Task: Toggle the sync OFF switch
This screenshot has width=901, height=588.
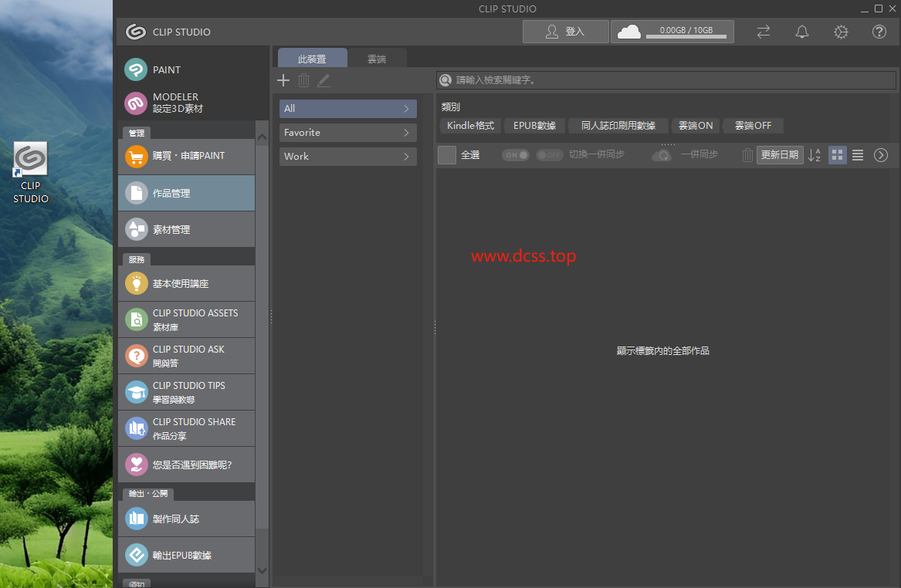Action: pyautogui.click(x=550, y=155)
